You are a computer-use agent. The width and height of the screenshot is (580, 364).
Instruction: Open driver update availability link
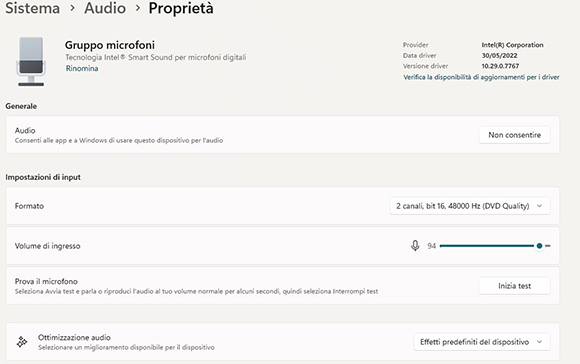481,77
